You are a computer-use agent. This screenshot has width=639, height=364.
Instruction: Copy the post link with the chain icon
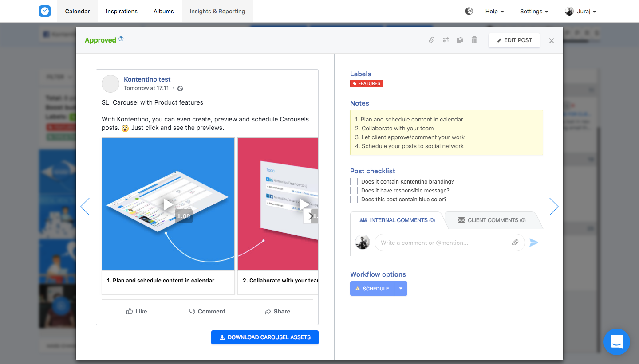[431, 40]
